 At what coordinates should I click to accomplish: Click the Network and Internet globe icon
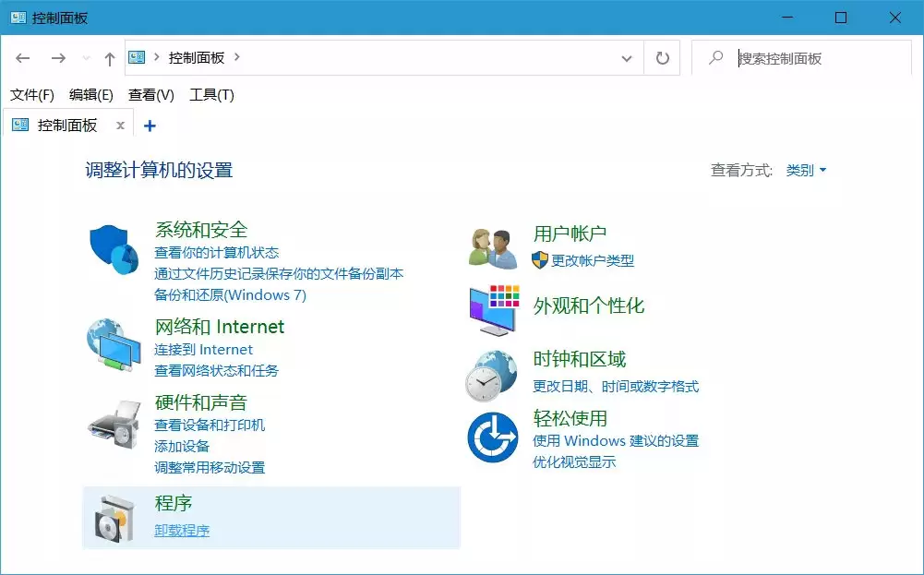click(x=114, y=345)
